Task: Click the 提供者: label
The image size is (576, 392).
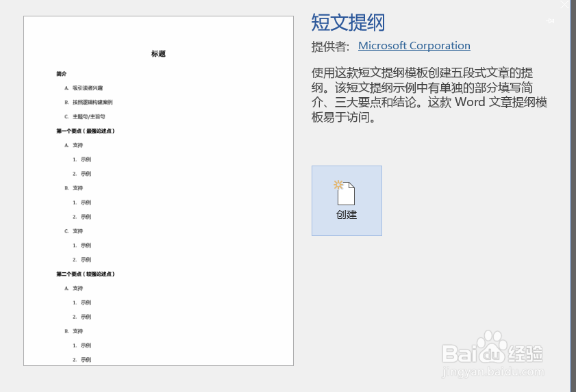Action: (x=330, y=47)
